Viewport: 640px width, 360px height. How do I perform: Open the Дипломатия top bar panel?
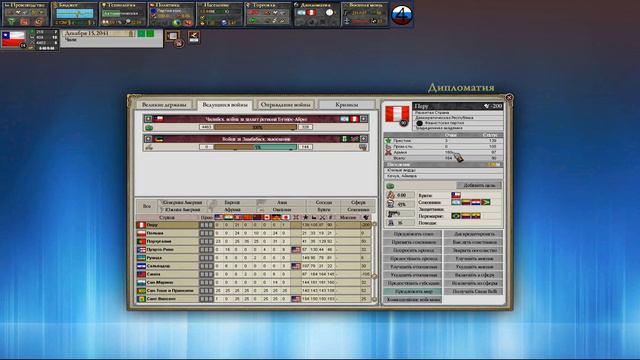(316, 14)
